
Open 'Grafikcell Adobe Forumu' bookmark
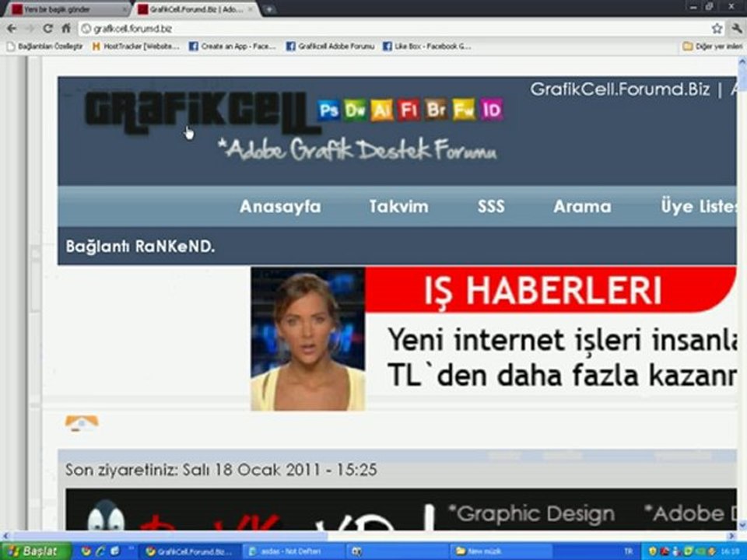tap(331, 46)
